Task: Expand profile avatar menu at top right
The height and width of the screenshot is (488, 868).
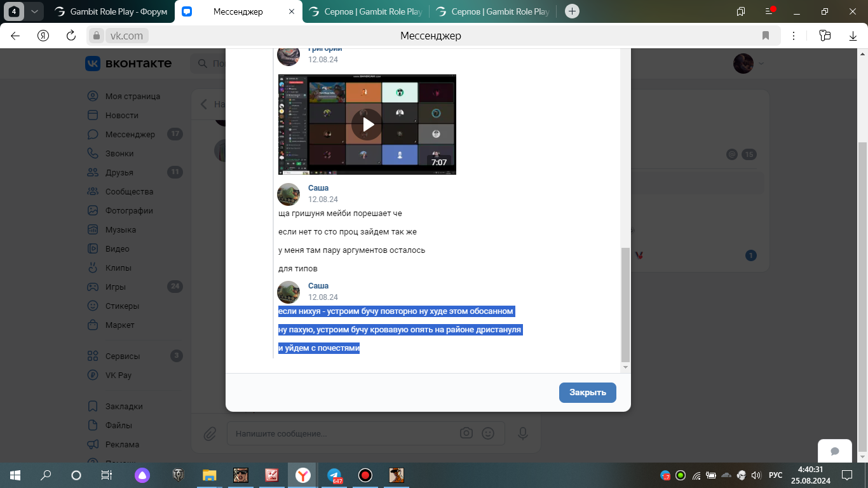Action: (x=749, y=63)
